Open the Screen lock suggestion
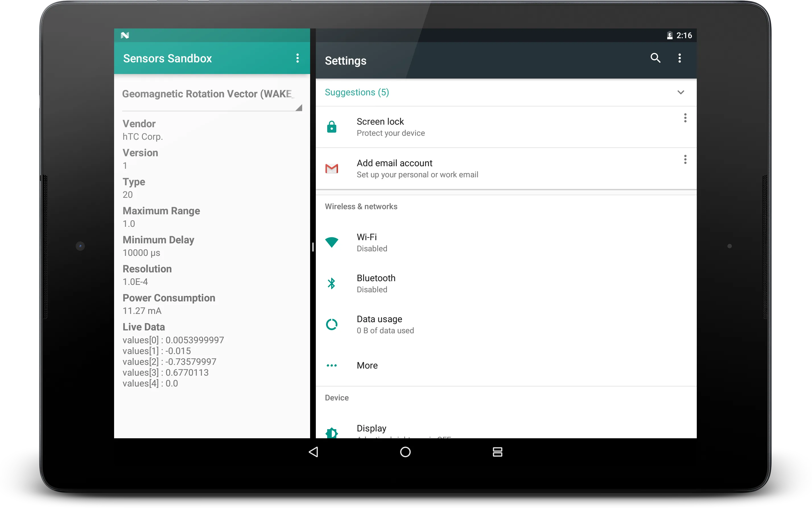The height and width of the screenshot is (508, 812). click(506, 127)
